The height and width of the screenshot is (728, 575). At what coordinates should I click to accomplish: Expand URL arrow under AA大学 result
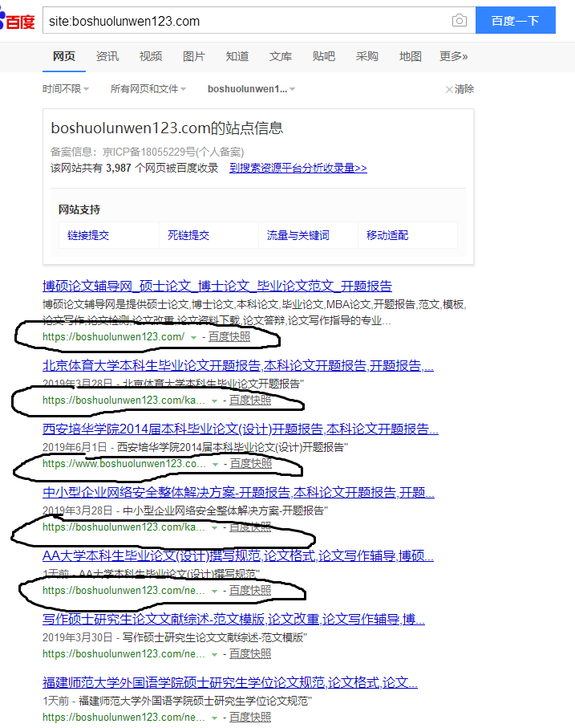coord(214,591)
